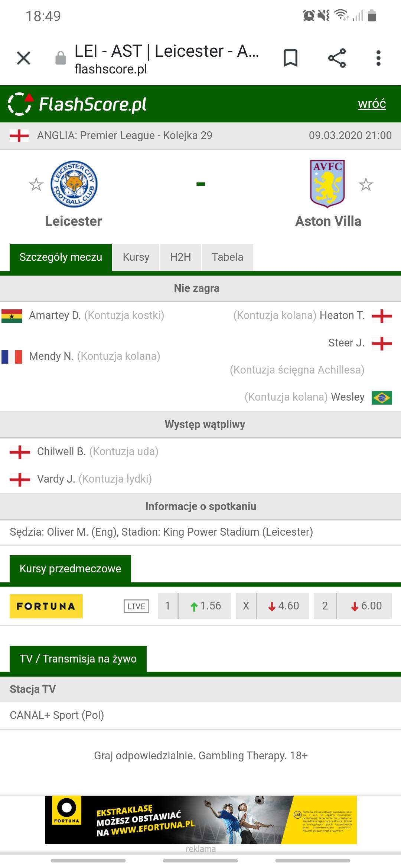Open the share icon
401x868 pixels.
(x=337, y=58)
